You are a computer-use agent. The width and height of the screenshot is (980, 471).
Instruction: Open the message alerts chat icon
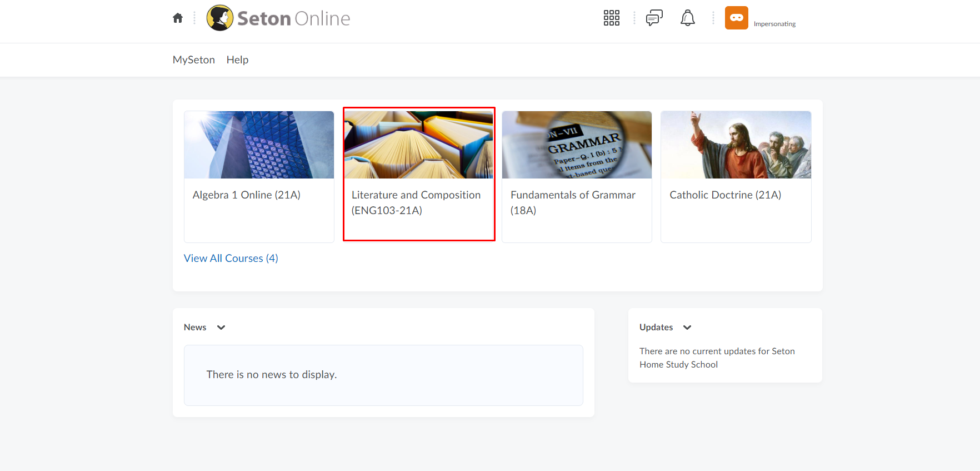click(x=654, y=18)
